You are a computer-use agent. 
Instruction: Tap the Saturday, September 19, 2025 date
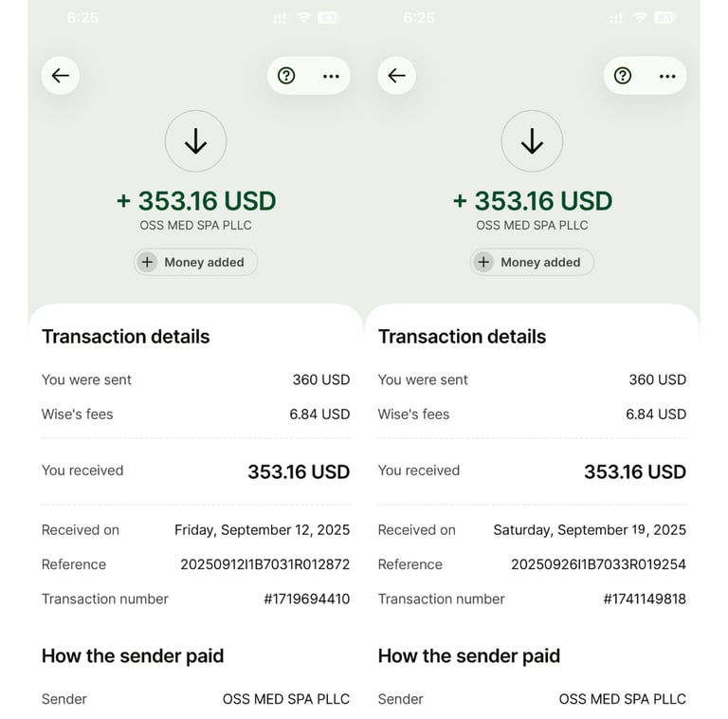point(589,530)
